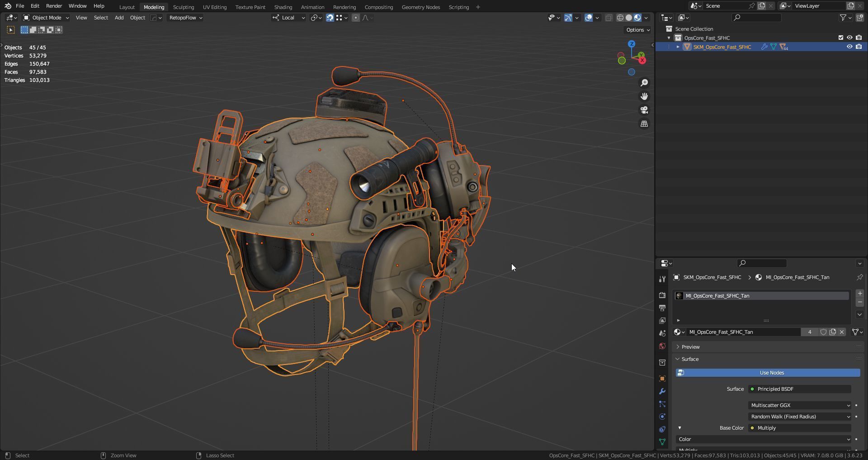The width and height of the screenshot is (868, 460).
Task: Click the new collection icon in outliner
Action: [x=859, y=18]
